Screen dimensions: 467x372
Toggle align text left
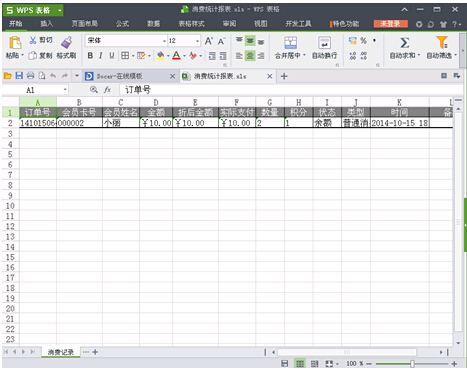[x=239, y=56]
